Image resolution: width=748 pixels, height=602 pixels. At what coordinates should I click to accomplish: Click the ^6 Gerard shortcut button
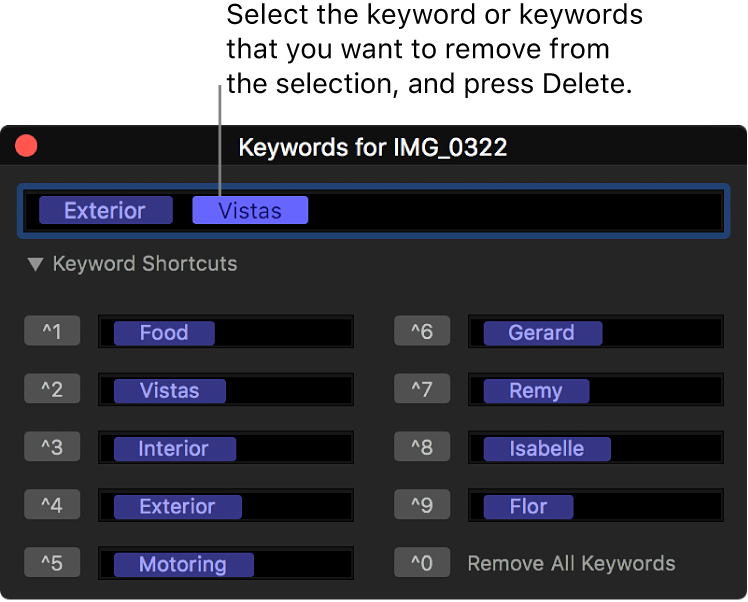pyautogui.click(x=421, y=332)
